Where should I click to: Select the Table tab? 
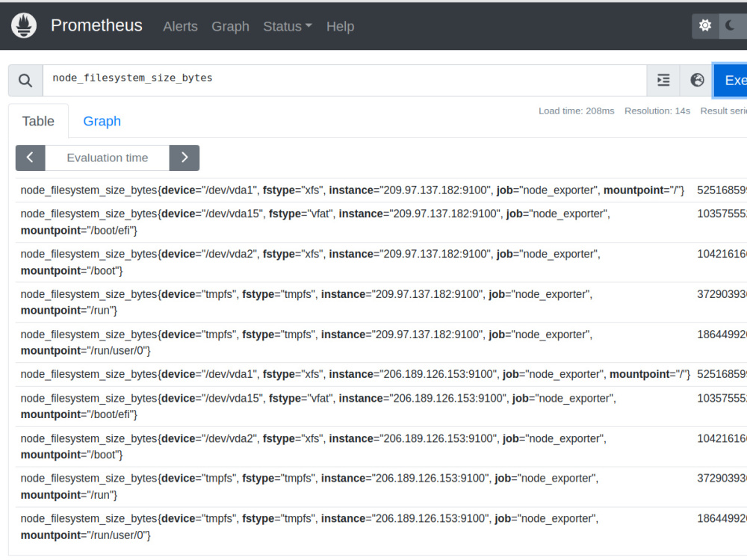[x=38, y=120]
